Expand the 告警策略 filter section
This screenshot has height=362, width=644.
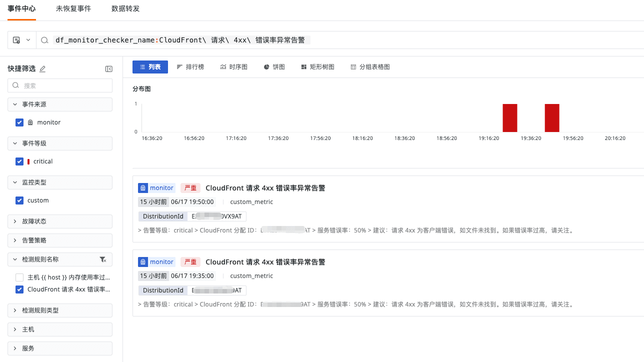(x=60, y=240)
